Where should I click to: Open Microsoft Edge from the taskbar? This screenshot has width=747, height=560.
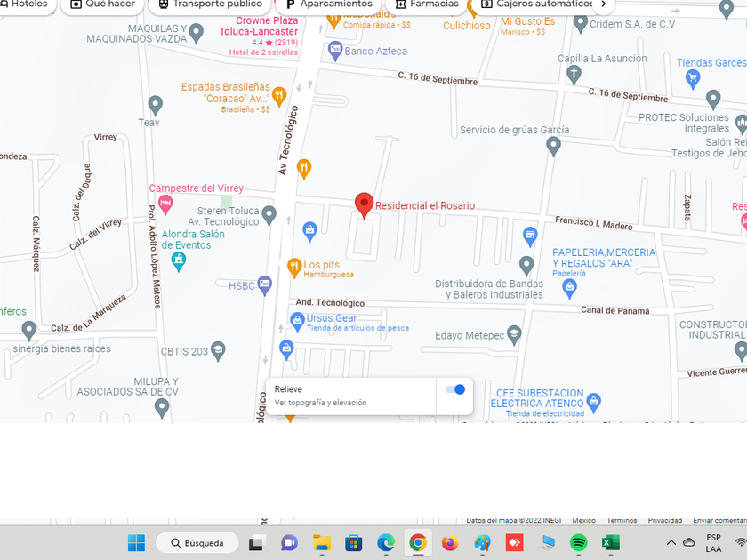pyautogui.click(x=386, y=543)
